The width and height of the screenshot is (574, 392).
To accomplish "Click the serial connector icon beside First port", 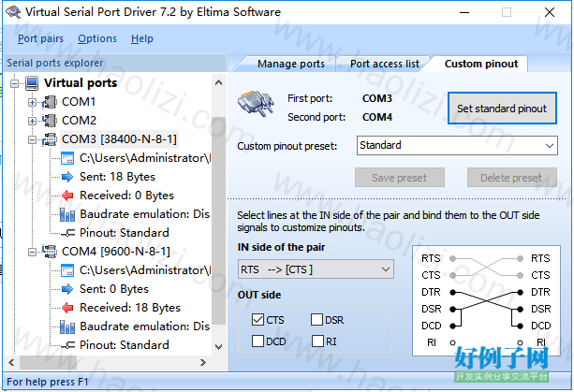I will (257, 104).
